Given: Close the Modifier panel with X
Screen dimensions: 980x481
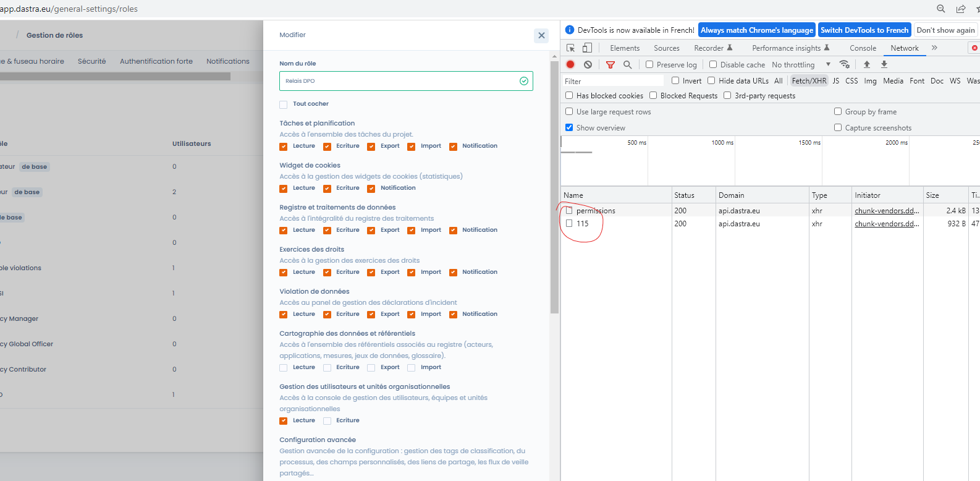Looking at the screenshot, I should point(541,35).
